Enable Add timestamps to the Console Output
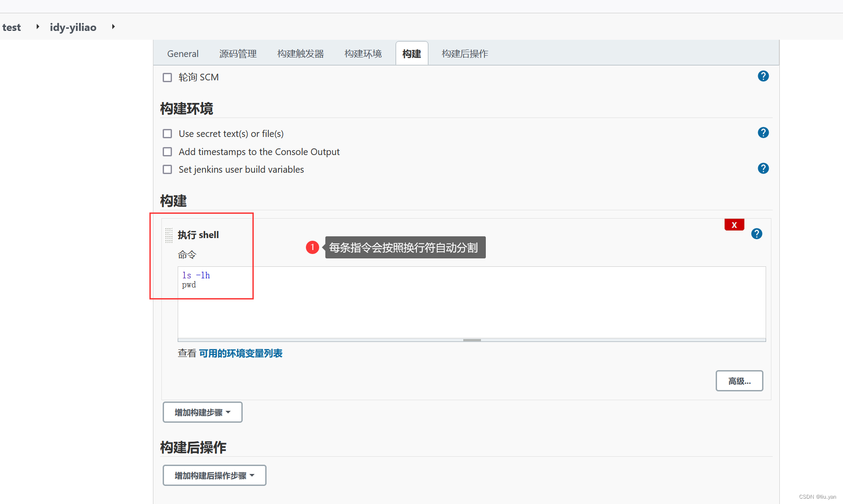843x504 pixels. click(167, 152)
